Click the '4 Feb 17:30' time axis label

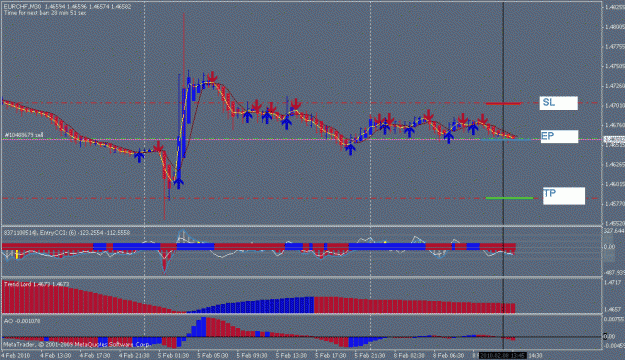click(x=94, y=355)
